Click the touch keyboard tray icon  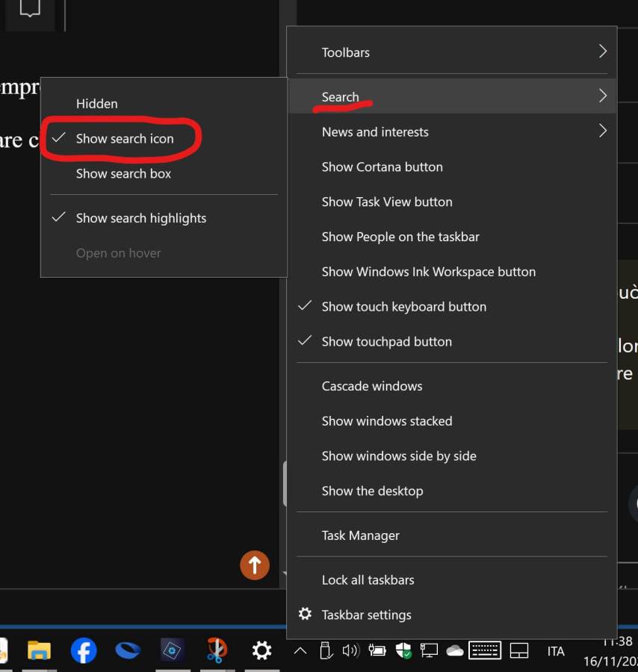tap(484, 650)
